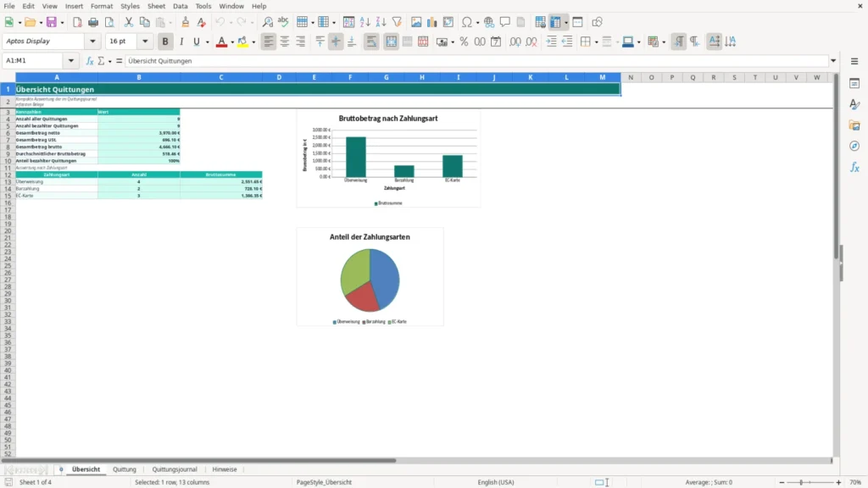Insert special character omega icon
This screenshot has width=868, height=488.
click(467, 22)
